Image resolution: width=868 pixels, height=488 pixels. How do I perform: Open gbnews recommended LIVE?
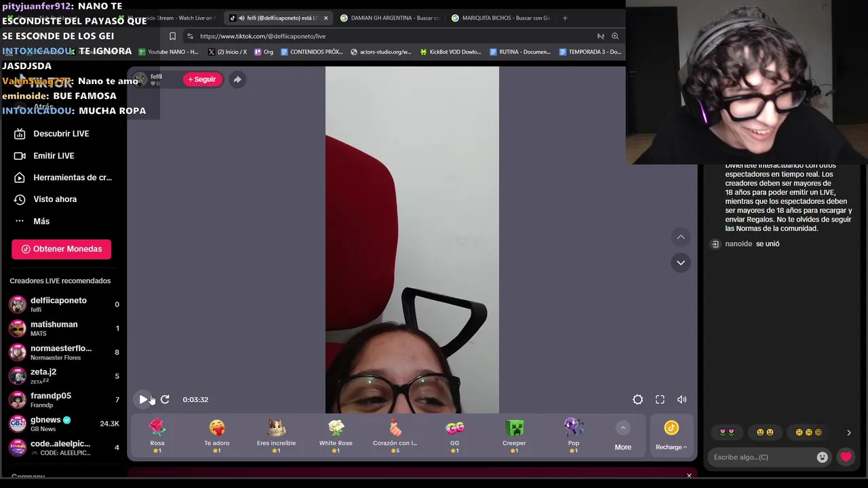(x=64, y=424)
